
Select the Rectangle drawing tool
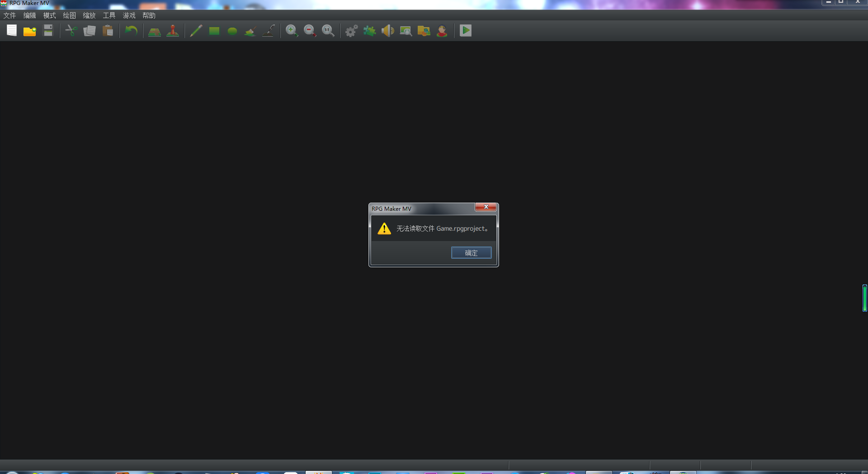coord(214,31)
